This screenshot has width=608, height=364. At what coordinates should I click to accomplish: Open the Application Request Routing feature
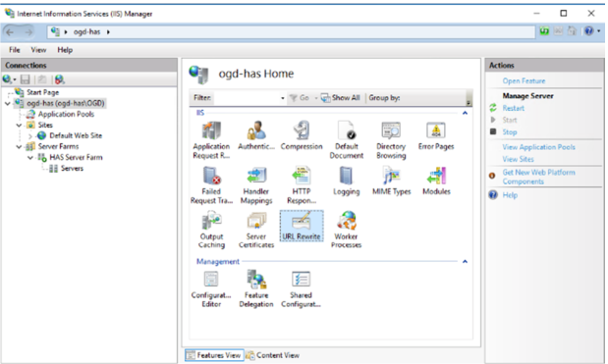tap(211, 139)
